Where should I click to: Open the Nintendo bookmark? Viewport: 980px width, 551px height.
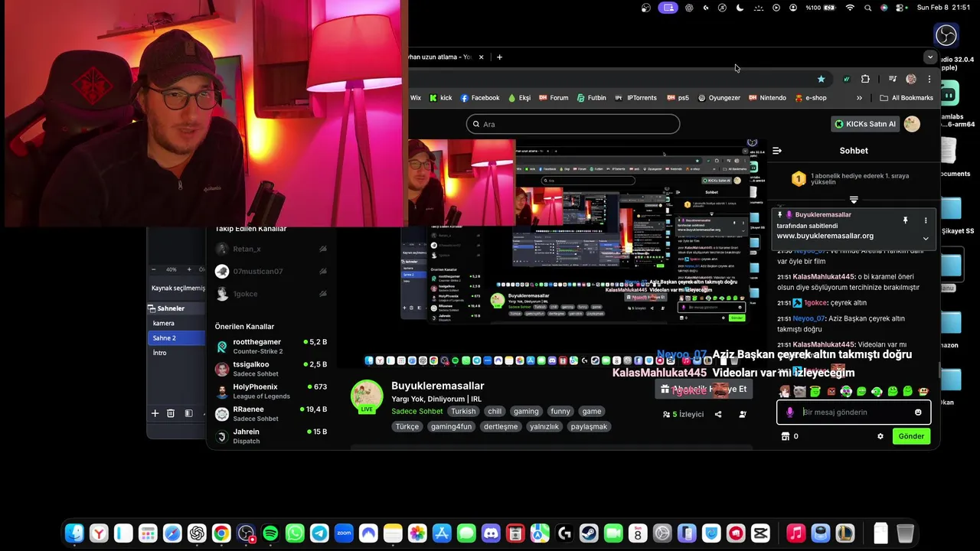point(767,98)
